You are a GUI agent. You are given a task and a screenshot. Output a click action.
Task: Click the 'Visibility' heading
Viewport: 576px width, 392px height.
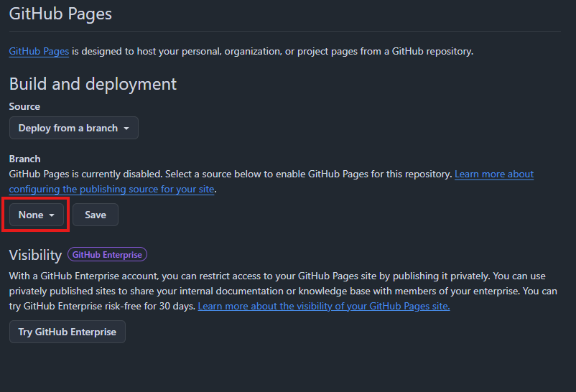coord(35,255)
